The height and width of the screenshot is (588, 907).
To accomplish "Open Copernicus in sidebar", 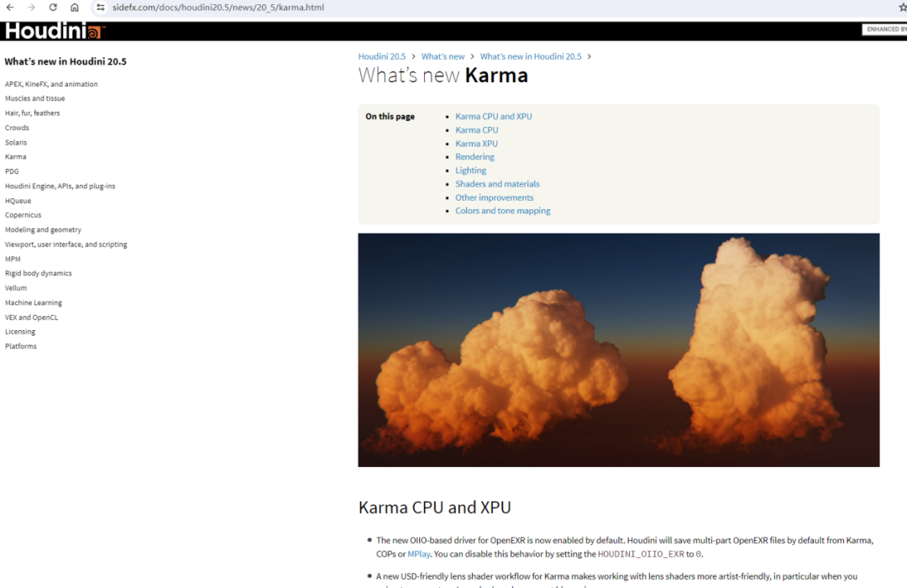I will 24,215.
